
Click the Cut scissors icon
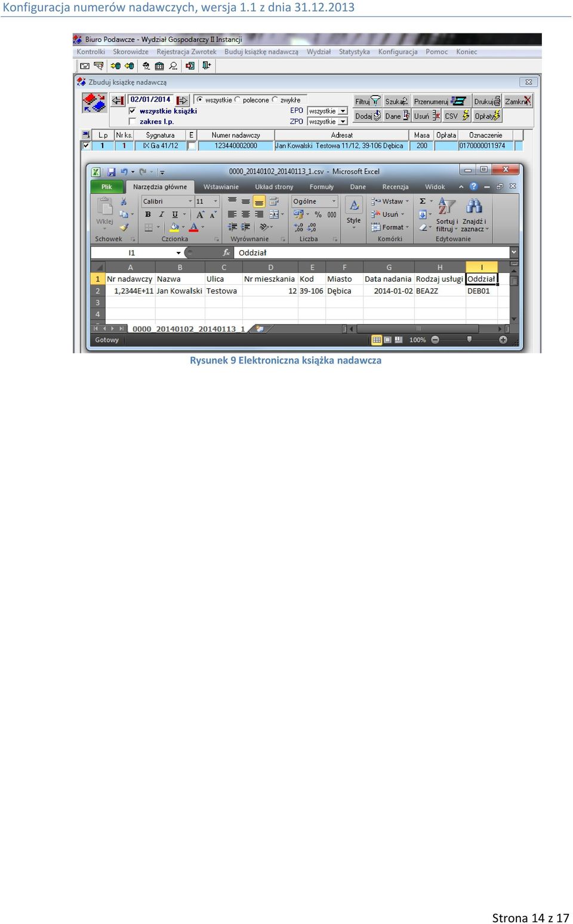coord(124,202)
